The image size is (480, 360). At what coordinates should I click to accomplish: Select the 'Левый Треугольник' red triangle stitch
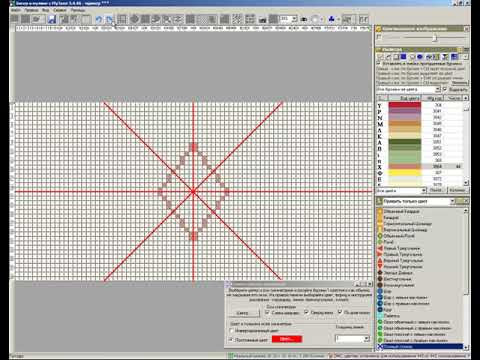tap(398, 248)
